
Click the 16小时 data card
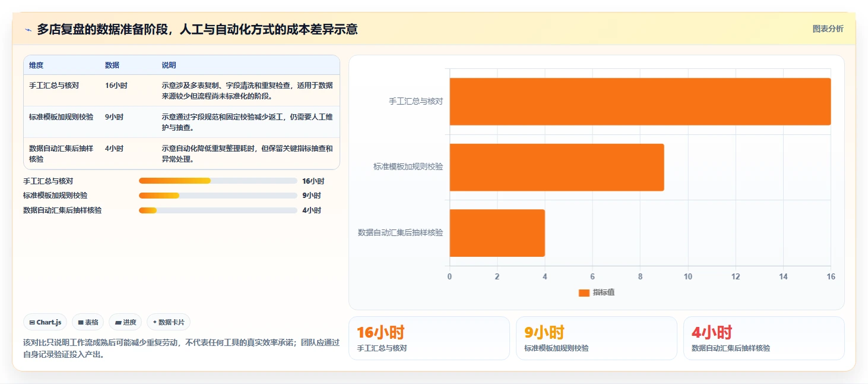coord(429,338)
